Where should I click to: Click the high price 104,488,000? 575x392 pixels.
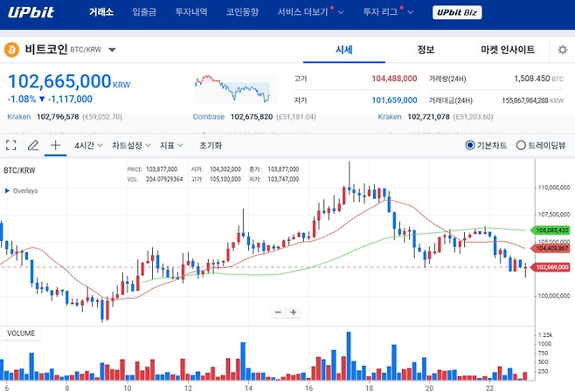coord(394,79)
